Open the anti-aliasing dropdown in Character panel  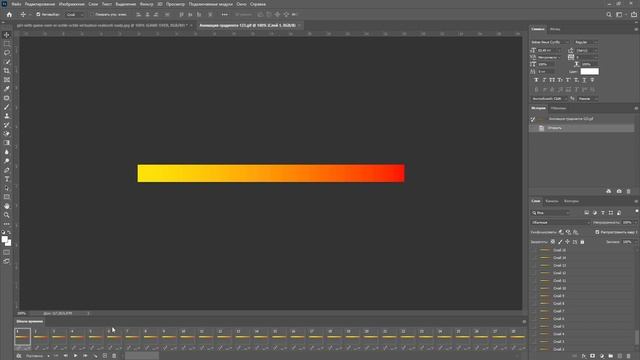tap(588, 99)
